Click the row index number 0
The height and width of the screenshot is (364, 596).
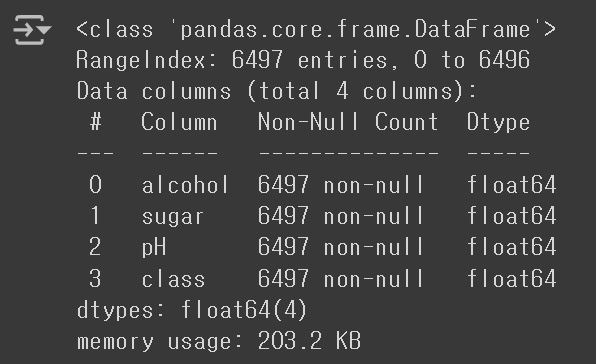(x=95, y=185)
